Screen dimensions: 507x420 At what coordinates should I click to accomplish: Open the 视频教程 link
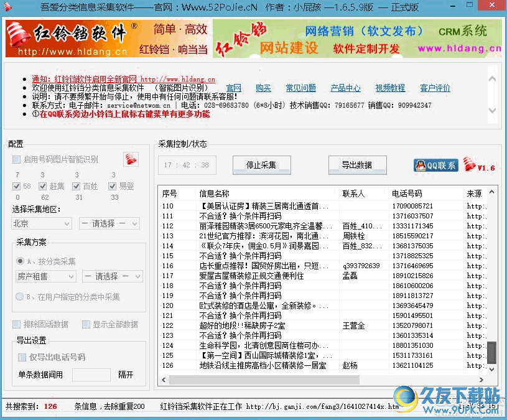(390, 88)
